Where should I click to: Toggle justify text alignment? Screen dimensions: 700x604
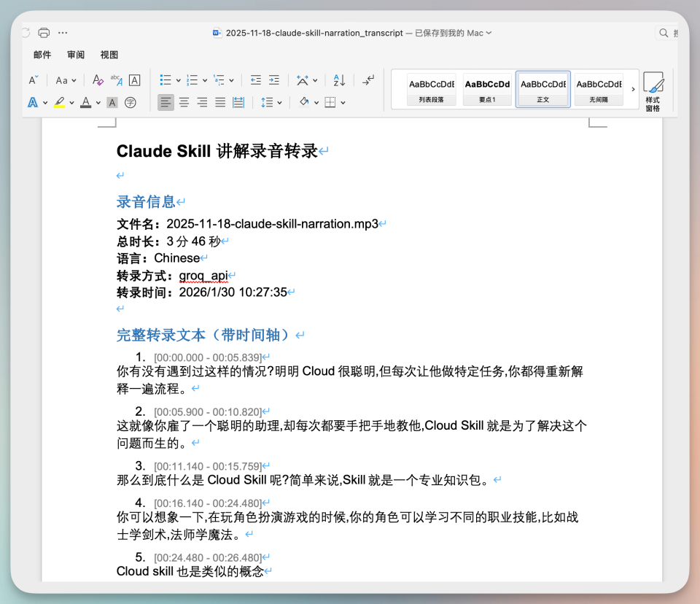point(220,103)
